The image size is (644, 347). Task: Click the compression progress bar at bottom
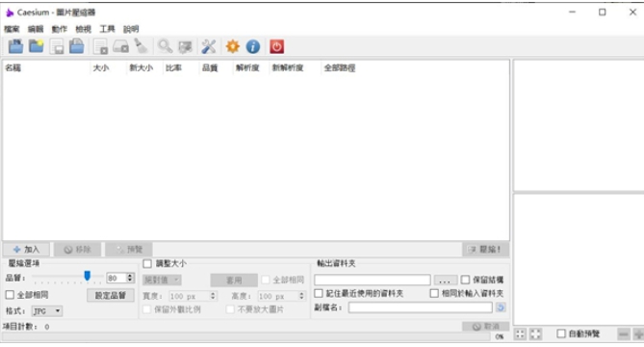click(246, 336)
